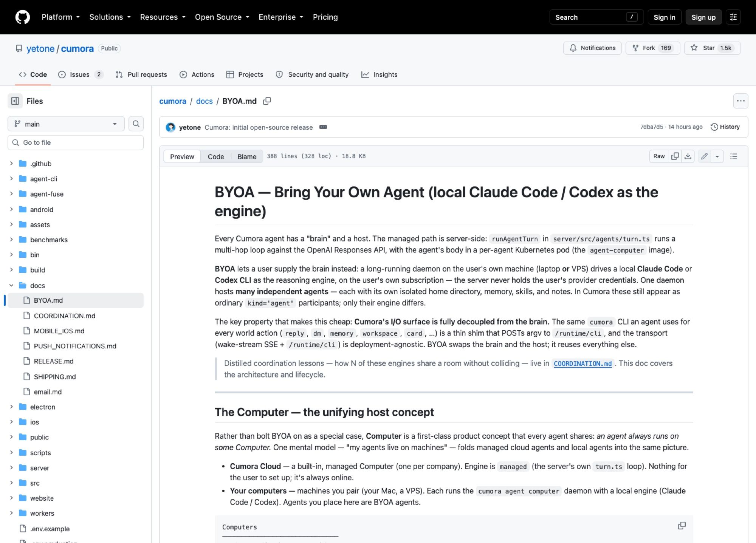Copy the Computers code block
Screen dimensions: 756x543
[x=682, y=526]
